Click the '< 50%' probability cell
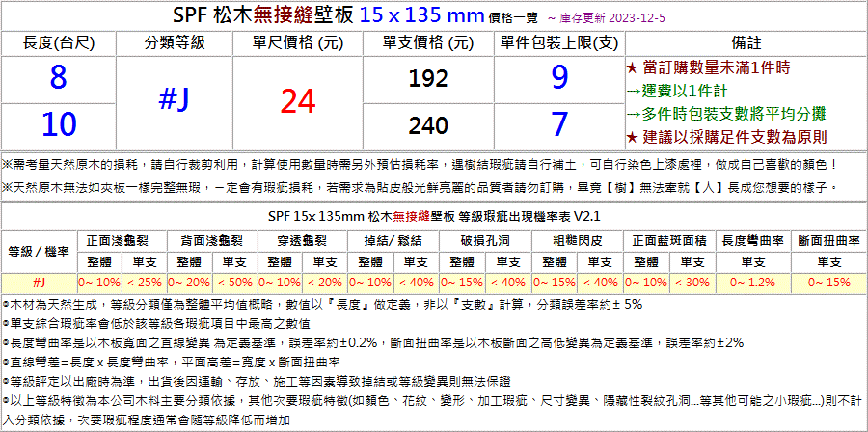The width and height of the screenshot is (868, 432). (x=234, y=283)
